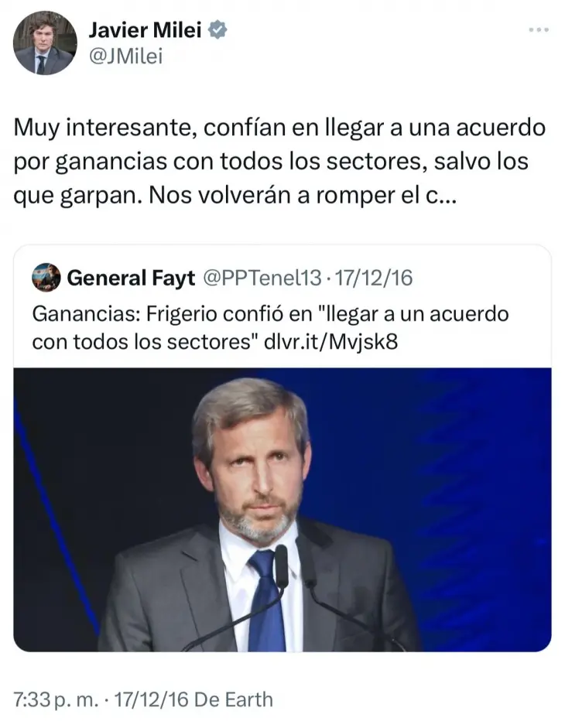The height and width of the screenshot is (728, 565).
Task: Click Javier Milei's profile avatar
Action: 45,43
